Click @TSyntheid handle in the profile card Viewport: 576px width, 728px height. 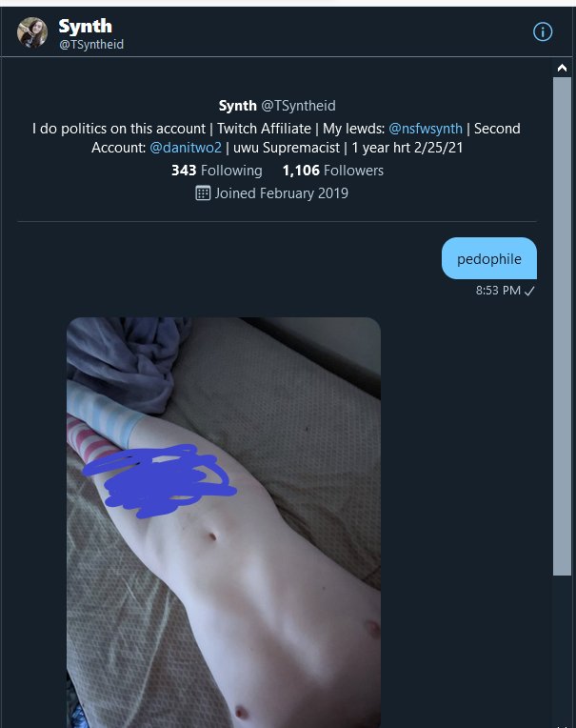(298, 106)
